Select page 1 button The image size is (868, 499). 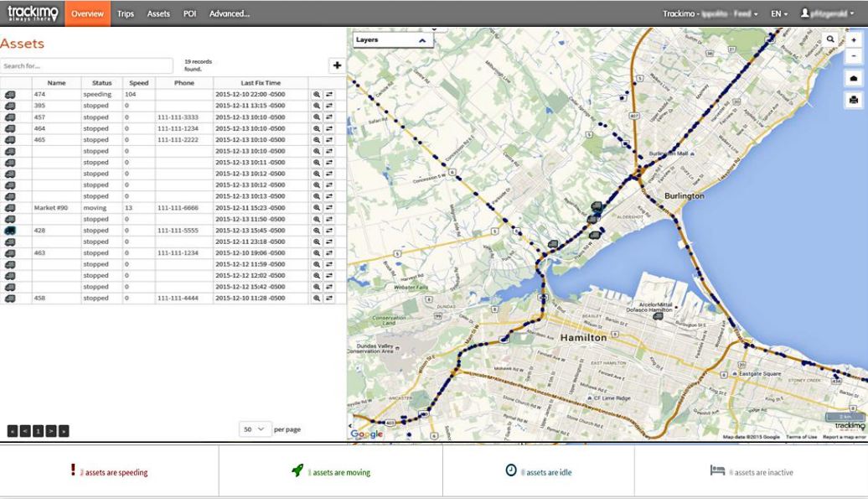coord(38,431)
